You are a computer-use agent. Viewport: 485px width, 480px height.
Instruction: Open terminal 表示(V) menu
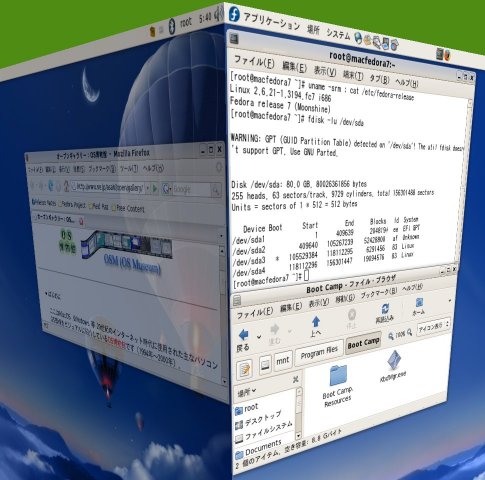click(x=325, y=71)
